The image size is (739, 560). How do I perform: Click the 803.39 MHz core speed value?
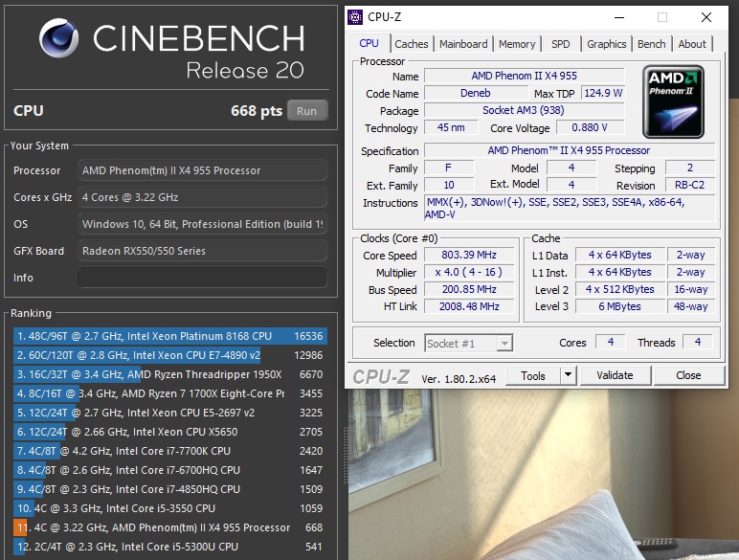(x=469, y=255)
